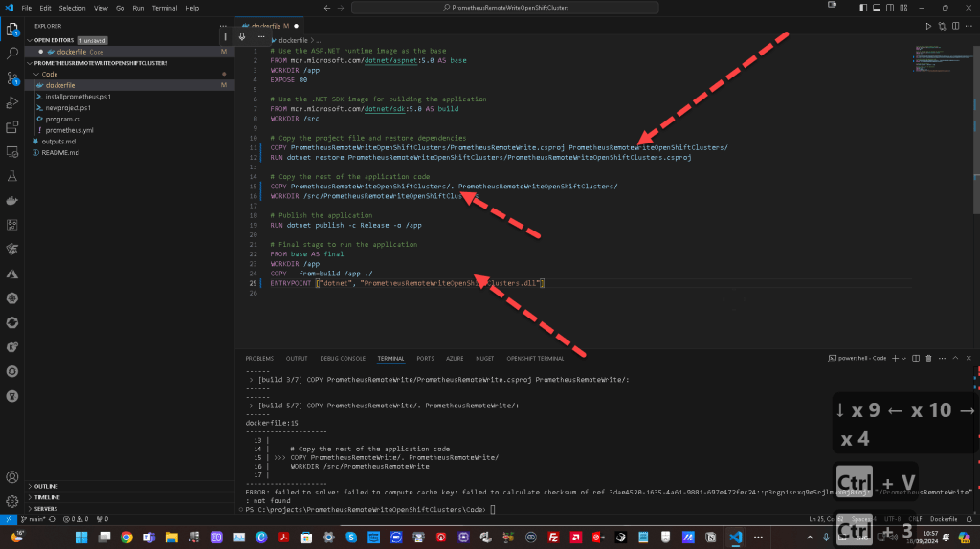Open the Terminal menu

click(x=165, y=8)
